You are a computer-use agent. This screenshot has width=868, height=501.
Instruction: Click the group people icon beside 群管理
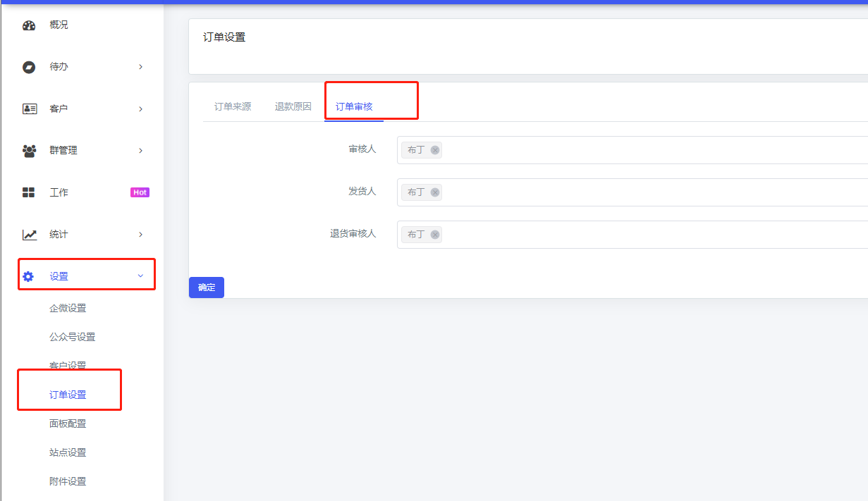click(x=30, y=151)
